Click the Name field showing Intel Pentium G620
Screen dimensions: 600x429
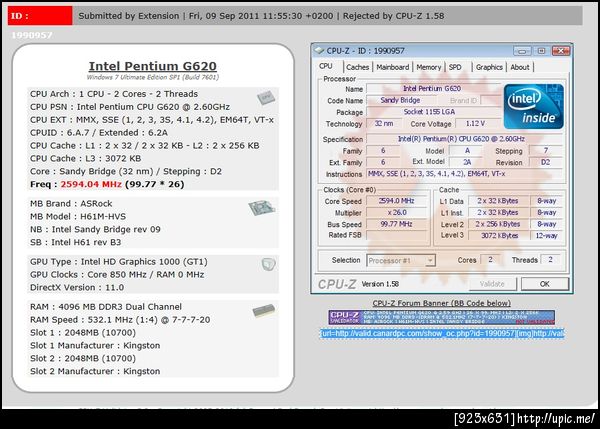(x=433, y=89)
